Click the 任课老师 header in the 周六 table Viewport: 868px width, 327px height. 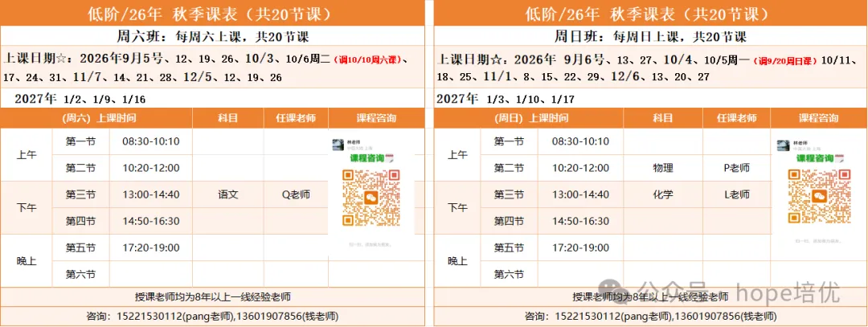click(296, 118)
